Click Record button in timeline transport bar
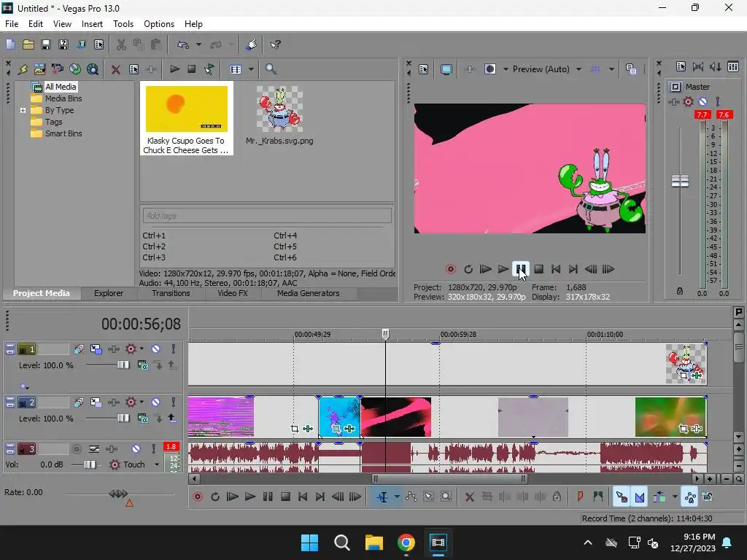 197,497
